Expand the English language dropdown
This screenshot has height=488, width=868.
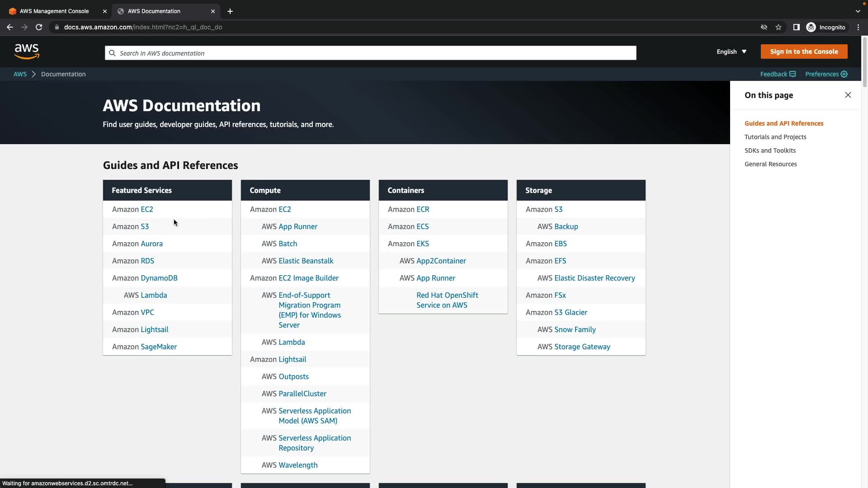731,52
